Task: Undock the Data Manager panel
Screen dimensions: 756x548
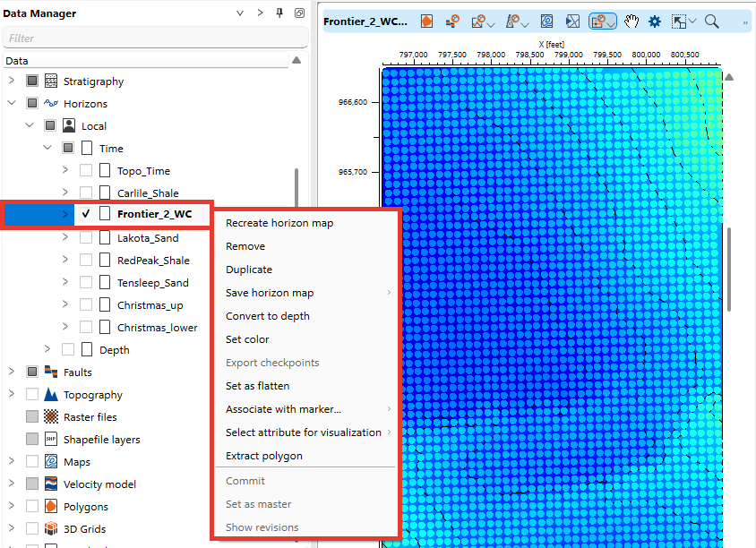Action: pos(300,13)
